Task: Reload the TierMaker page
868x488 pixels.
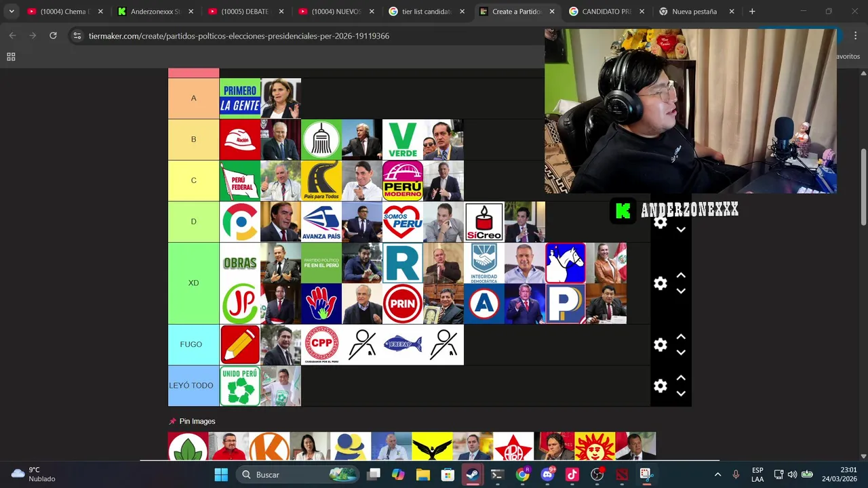Action: point(53,35)
